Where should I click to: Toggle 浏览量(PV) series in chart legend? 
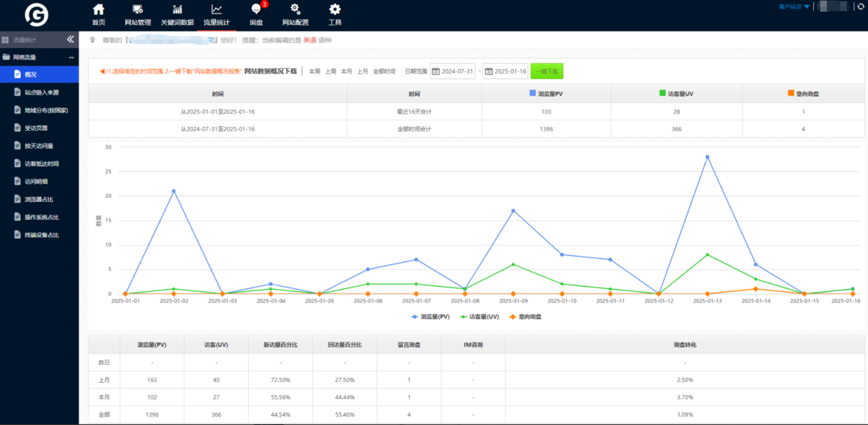coord(431,317)
